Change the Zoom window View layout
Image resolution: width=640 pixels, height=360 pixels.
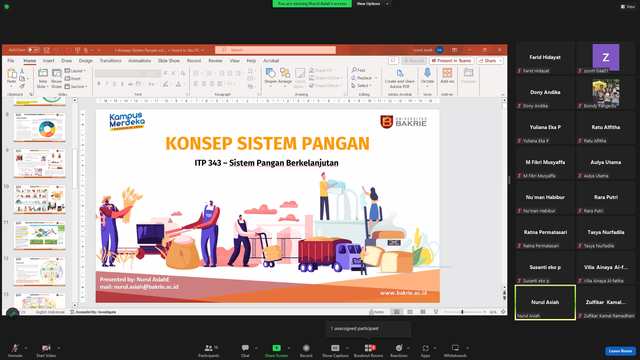click(x=628, y=7)
